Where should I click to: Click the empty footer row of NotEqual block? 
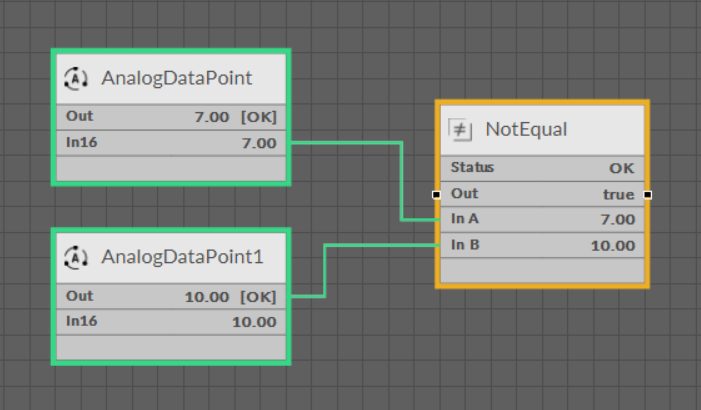tap(542, 271)
